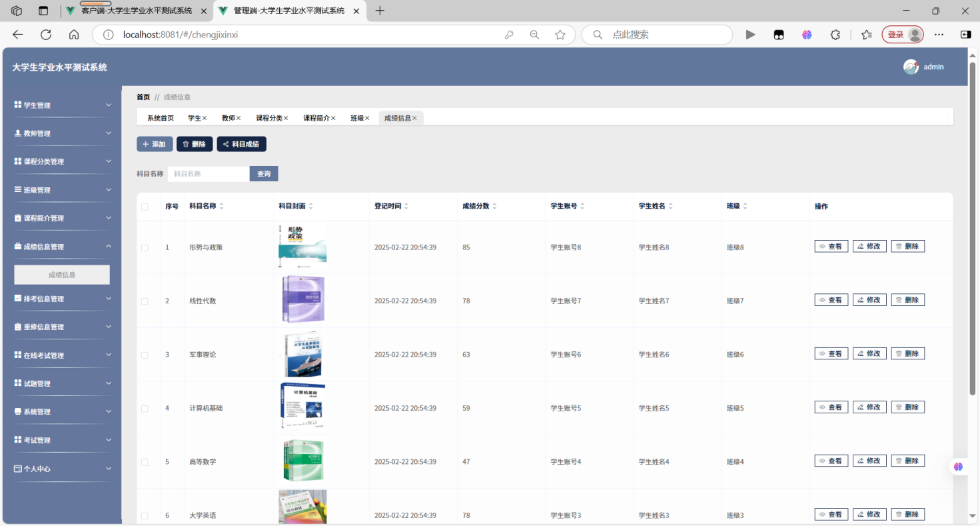The height and width of the screenshot is (526, 980).
Task: Open browser extensions puzzle icon
Action: [x=835, y=35]
